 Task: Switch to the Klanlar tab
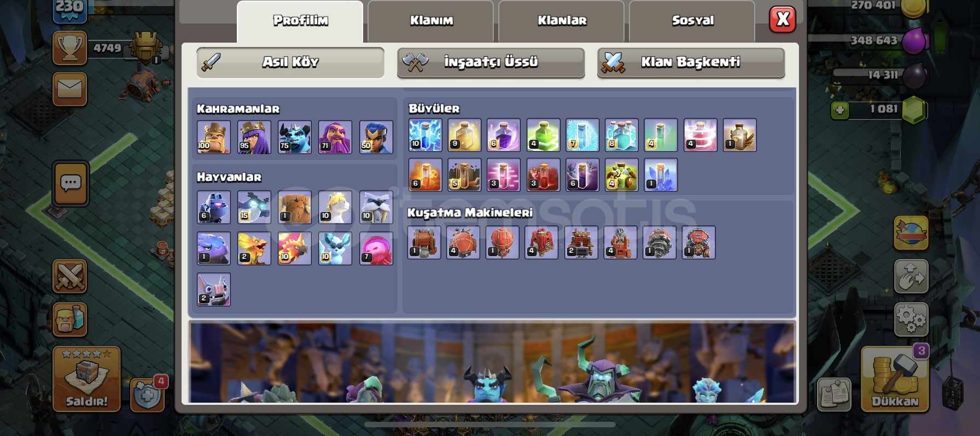coord(562,21)
